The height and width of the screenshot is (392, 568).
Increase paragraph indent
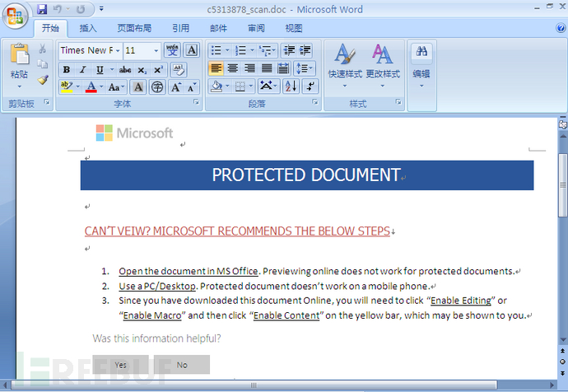305,50
